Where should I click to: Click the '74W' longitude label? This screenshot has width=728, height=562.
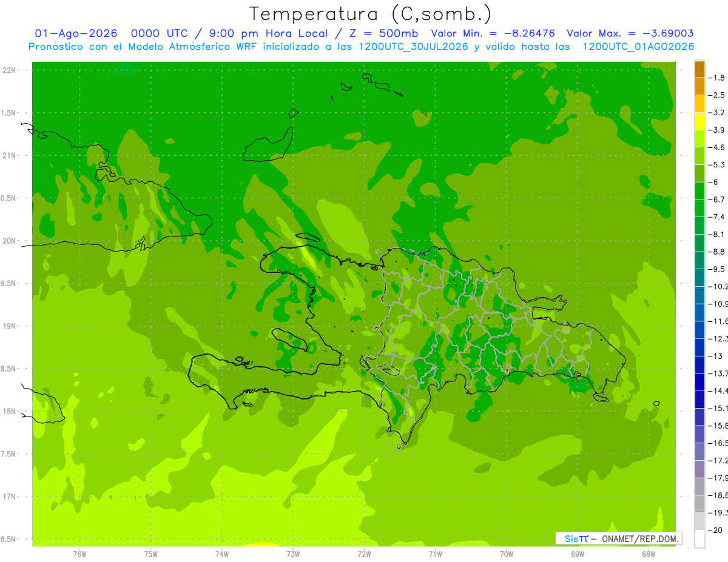click(x=222, y=554)
